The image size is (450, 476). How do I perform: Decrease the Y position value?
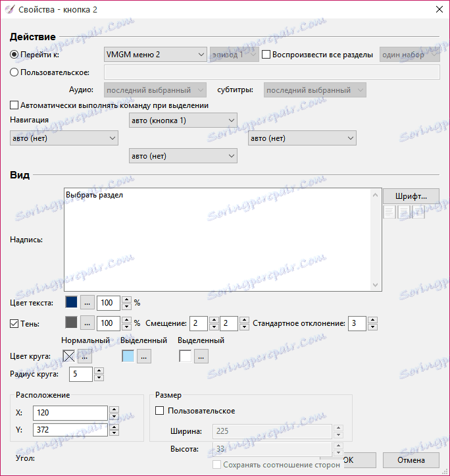(114, 433)
